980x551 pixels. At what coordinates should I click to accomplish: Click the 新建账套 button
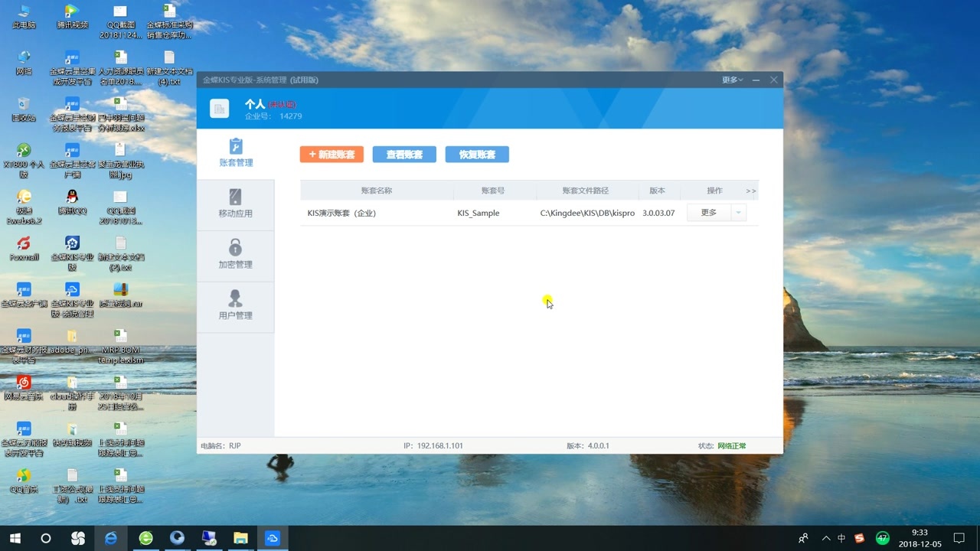[332, 155]
